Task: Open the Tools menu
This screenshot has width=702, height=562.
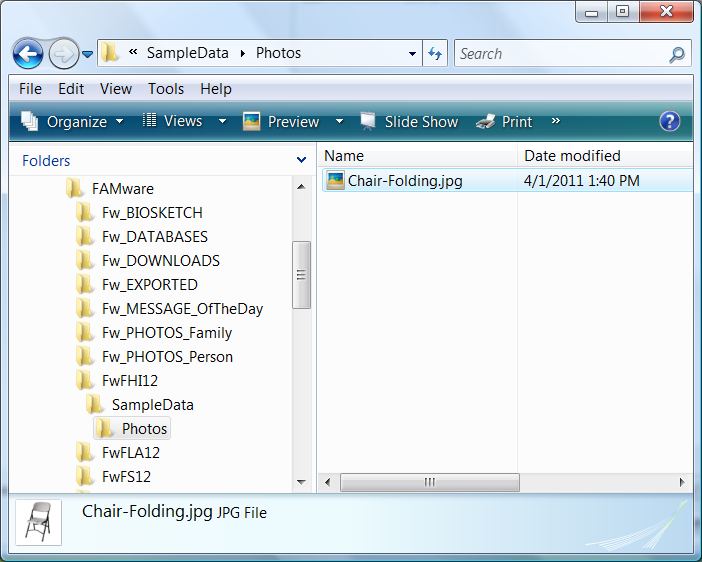Action: coord(166,89)
